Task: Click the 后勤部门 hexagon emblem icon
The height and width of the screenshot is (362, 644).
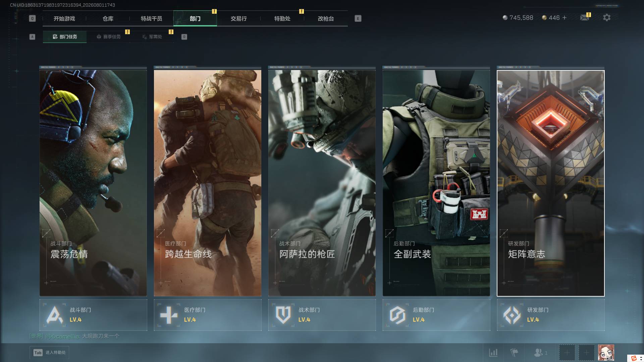Action: (397, 315)
